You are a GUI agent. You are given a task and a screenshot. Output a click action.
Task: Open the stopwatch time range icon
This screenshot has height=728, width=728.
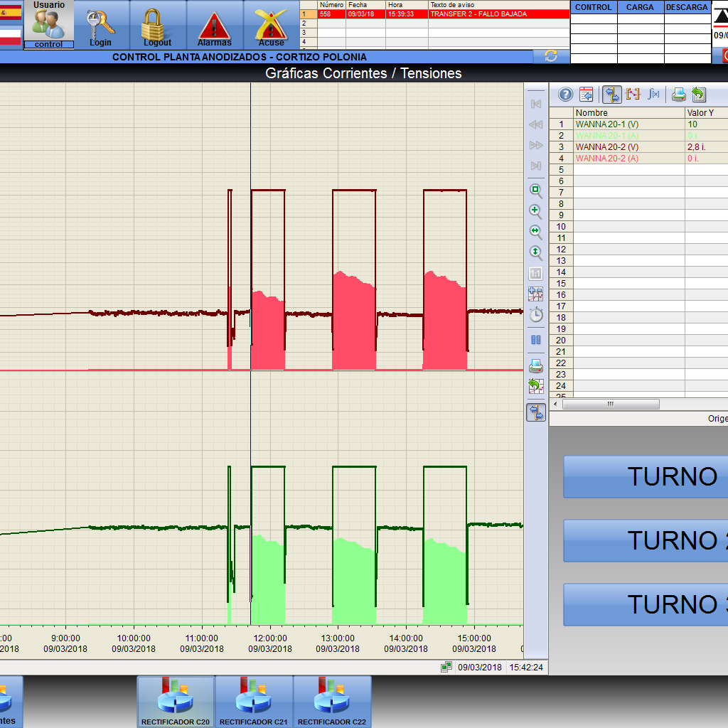[536, 314]
